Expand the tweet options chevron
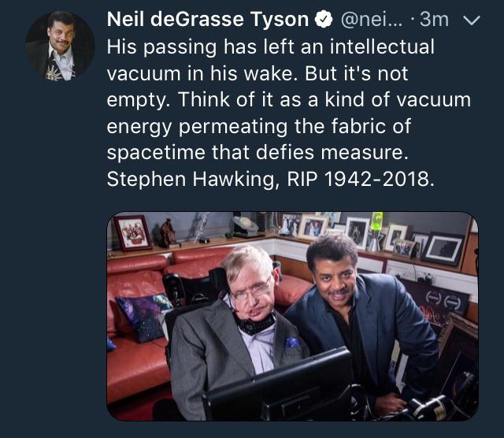Image resolution: width=504 pixels, height=438 pixels. [x=472, y=20]
